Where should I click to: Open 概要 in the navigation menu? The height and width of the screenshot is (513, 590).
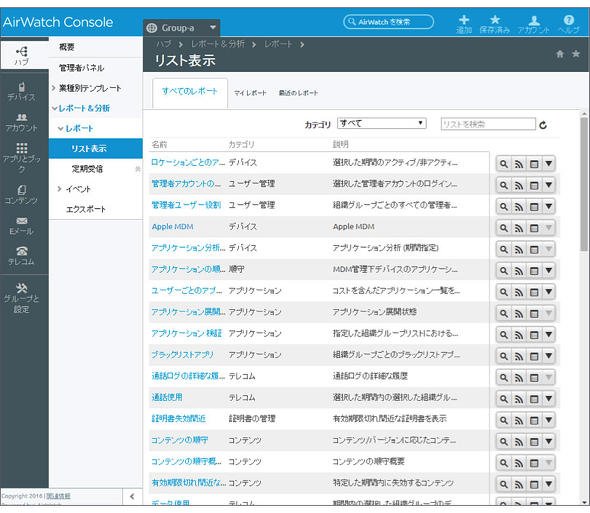pyautogui.click(x=67, y=47)
